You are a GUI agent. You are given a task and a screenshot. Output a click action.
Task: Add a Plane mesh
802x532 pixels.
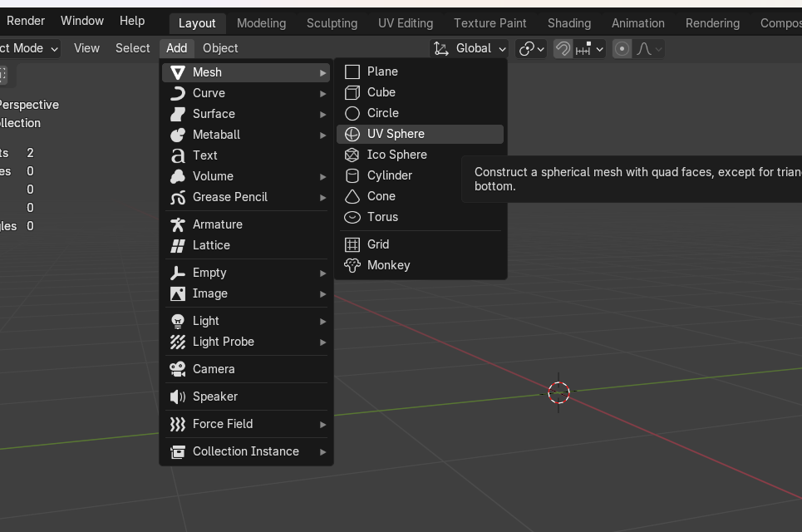coord(420,71)
